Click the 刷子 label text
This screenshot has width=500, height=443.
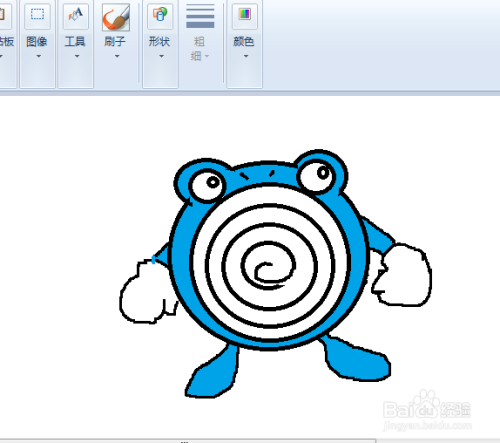tap(115, 42)
